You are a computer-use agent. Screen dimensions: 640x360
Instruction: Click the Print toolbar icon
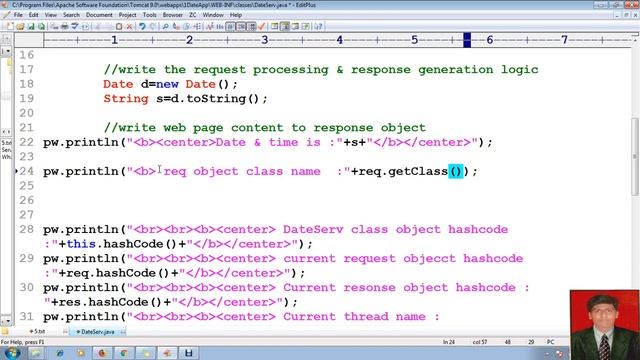[64, 27]
